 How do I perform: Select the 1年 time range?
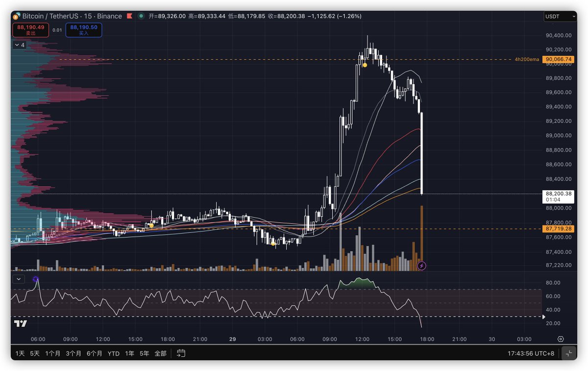[x=129, y=353]
